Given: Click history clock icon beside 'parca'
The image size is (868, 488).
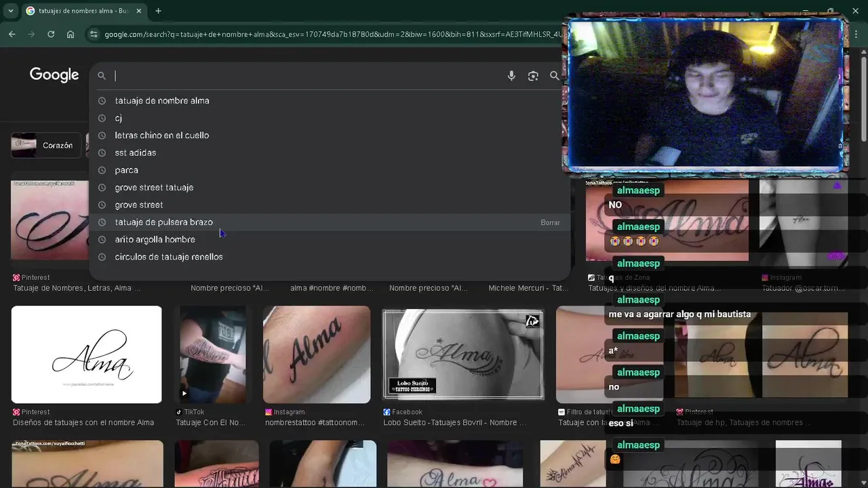Looking at the screenshot, I should 102,170.
